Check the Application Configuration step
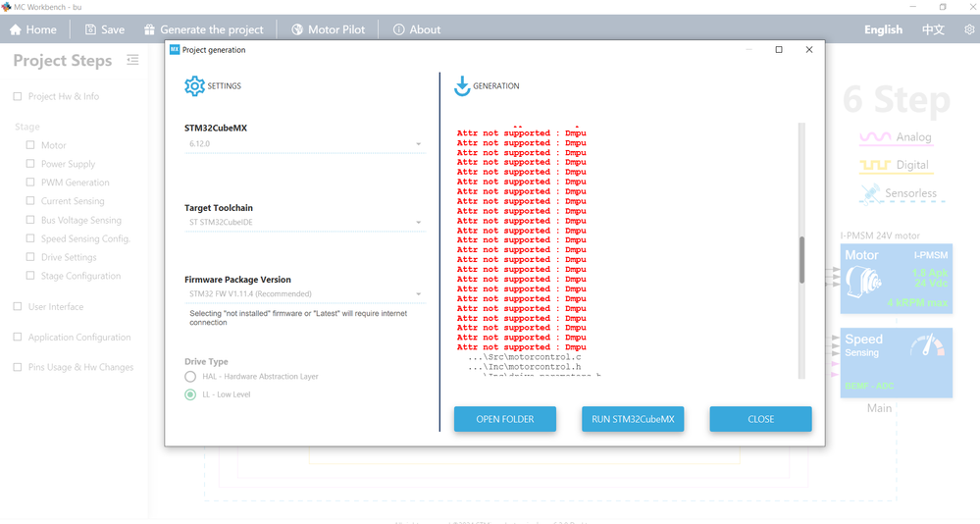 [18, 337]
